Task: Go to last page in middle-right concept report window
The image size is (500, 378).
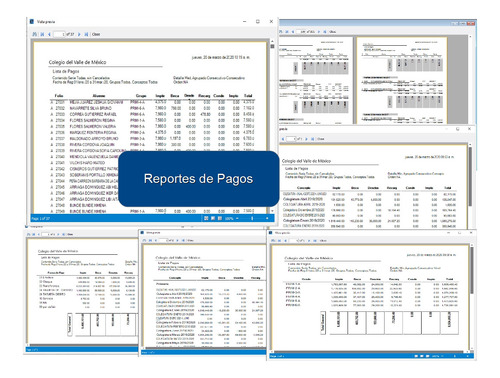Action: point(312,139)
